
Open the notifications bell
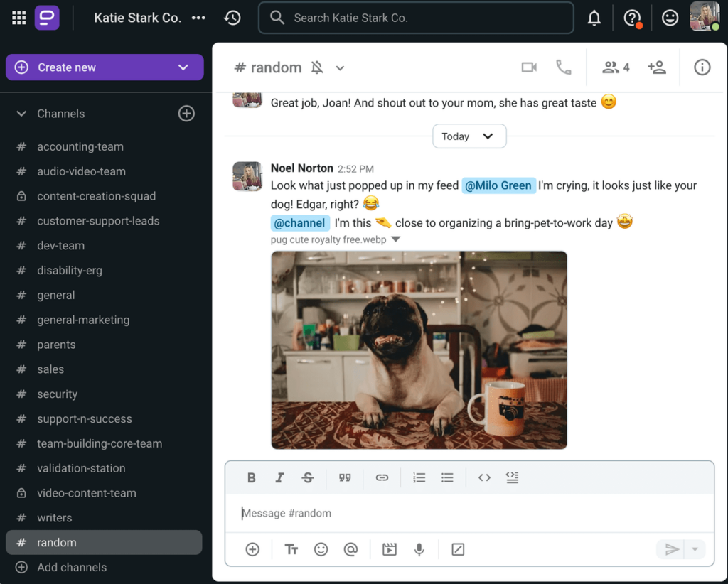[594, 18]
